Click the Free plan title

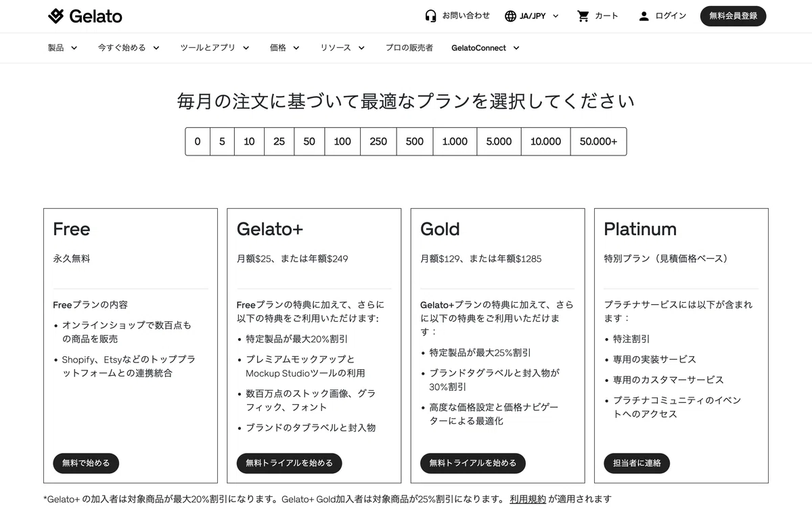[x=71, y=229]
